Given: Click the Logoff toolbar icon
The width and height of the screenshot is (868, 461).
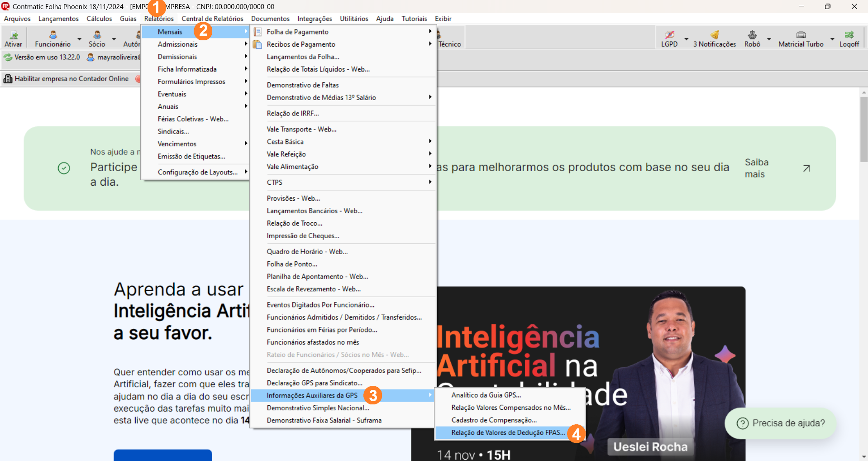Looking at the screenshot, I should (849, 35).
